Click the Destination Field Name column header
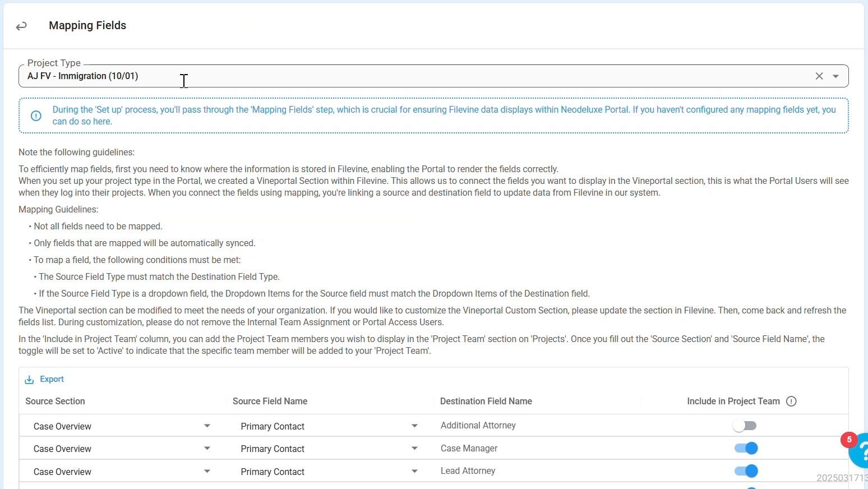 point(486,402)
